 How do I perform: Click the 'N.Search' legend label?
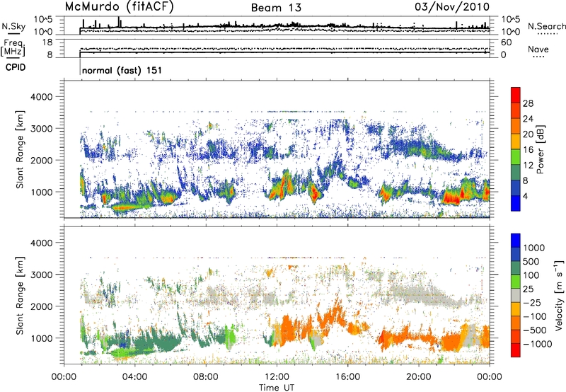(x=546, y=26)
